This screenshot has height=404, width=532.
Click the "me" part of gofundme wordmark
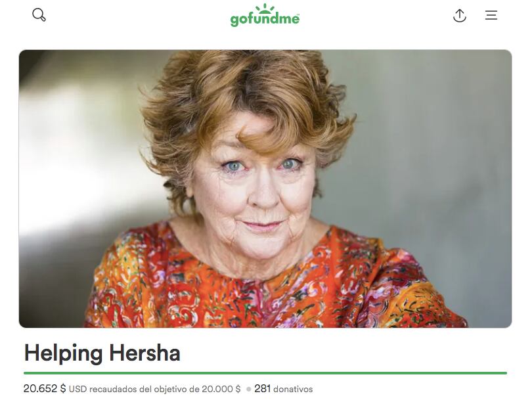tap(290, 18)
